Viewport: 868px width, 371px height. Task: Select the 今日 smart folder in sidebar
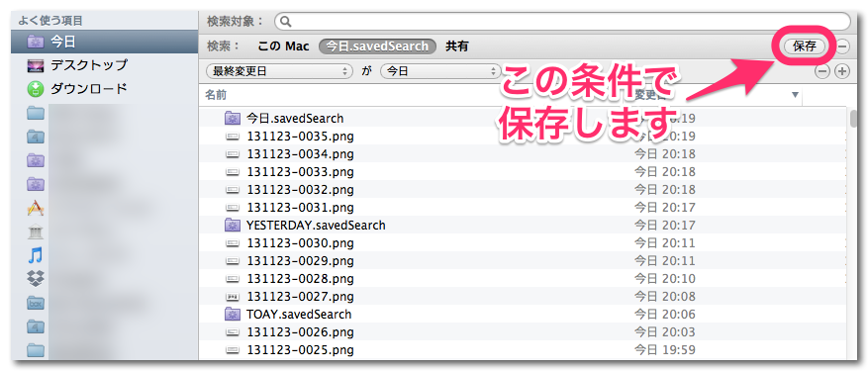pos(104,42)
